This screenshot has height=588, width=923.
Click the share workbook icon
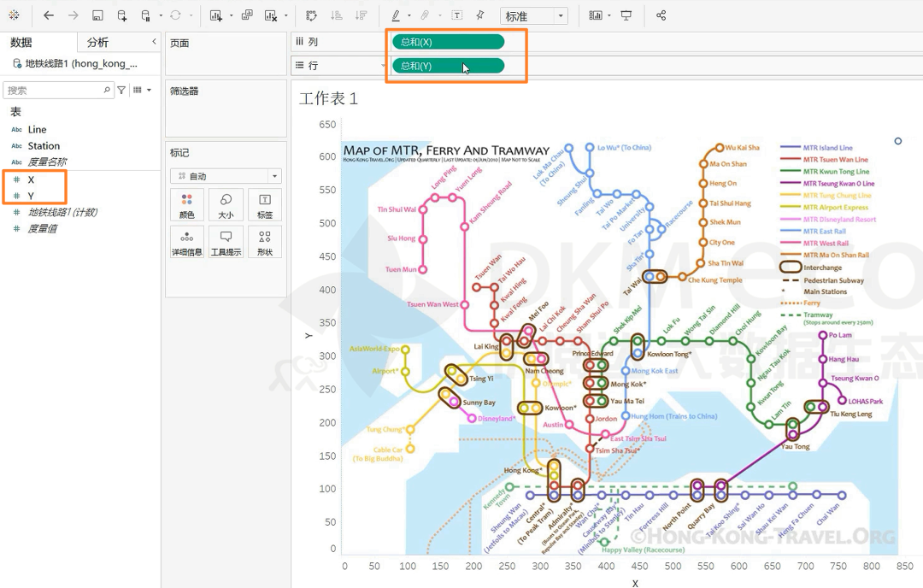click(x=661, y=15)
